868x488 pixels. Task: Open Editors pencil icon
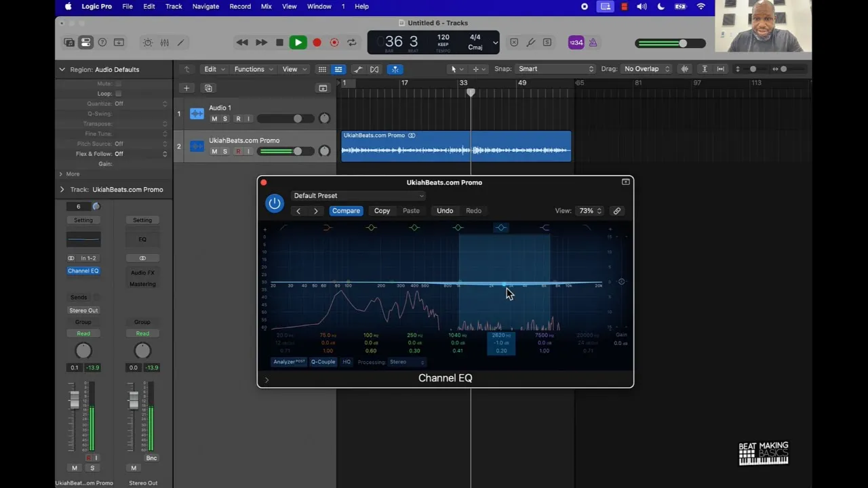[180, 43]
